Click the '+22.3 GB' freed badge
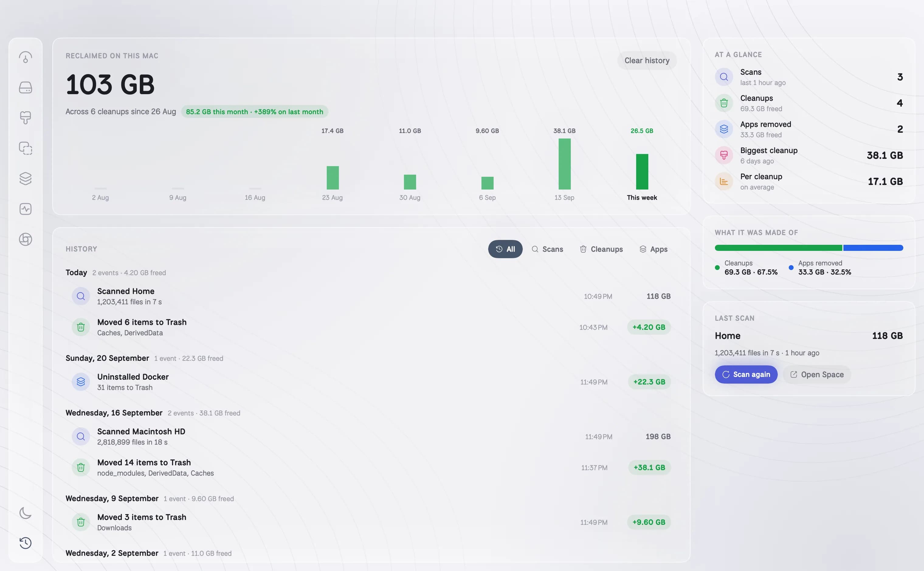The height and width of the screenshot is (571, 924). 649,382
